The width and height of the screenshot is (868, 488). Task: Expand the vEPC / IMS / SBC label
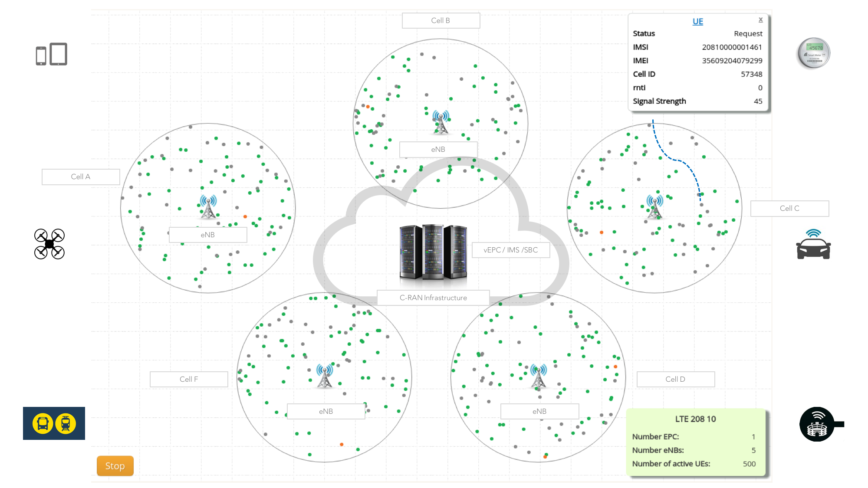click(x=510, y=250)
